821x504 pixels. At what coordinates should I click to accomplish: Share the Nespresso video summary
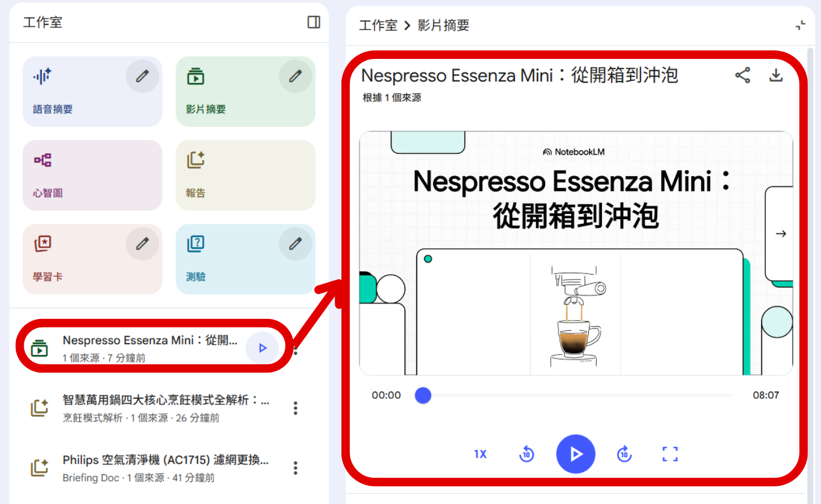click(742, 75)
